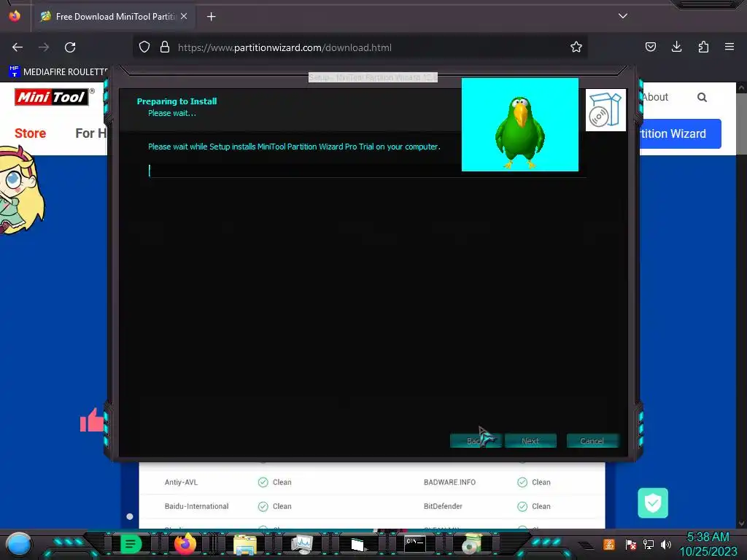747x560 pixels.
Task: Click the cartoon girl character on desktop
Action: 21,190
